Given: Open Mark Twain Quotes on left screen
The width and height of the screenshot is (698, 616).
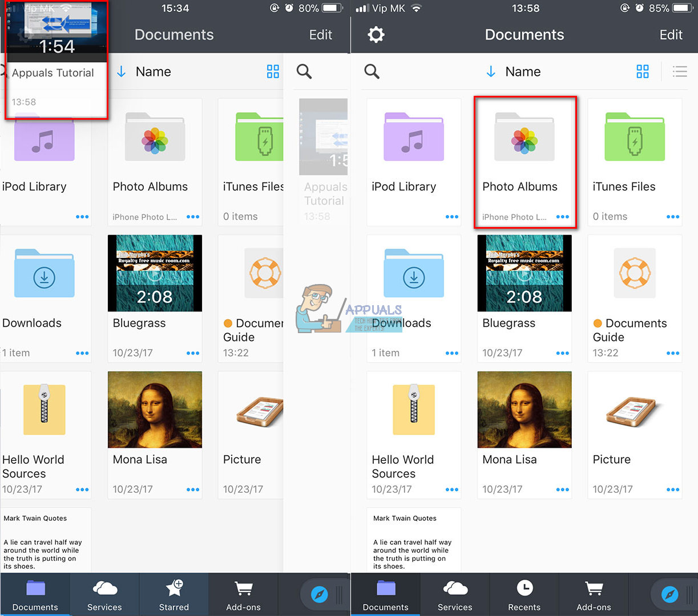Looking at the screenshot, I should 45,540.
